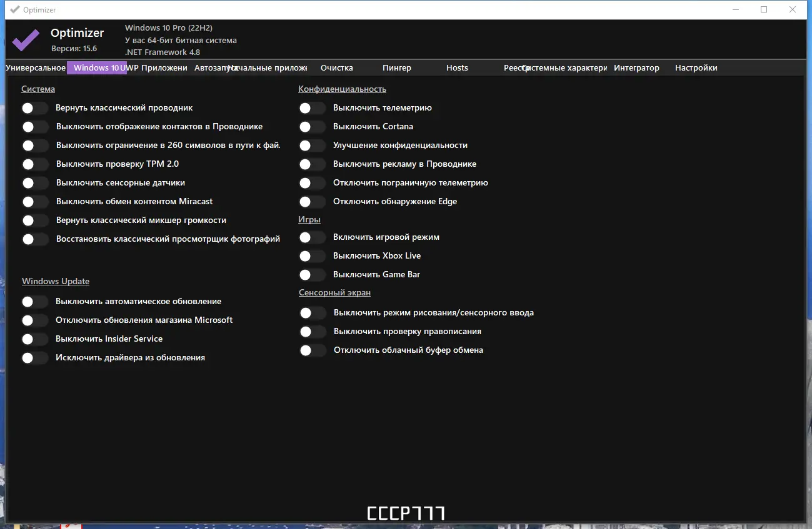Viewport: 812px width, 529px height.
Task: Toggle Выключить обмен контентом Miracast
Action: tap(35, 202)
